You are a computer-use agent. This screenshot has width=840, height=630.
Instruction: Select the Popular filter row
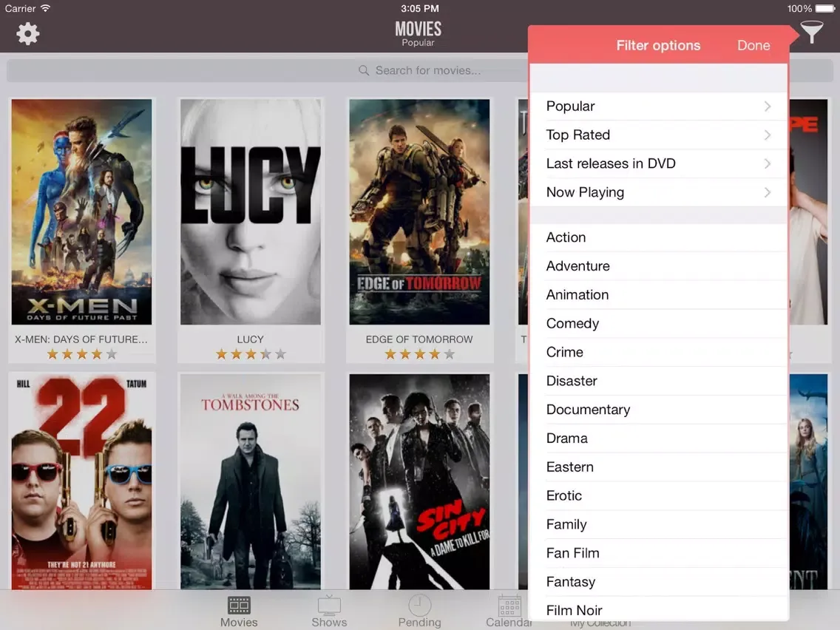pyautogui.click(x=658, y=106)
